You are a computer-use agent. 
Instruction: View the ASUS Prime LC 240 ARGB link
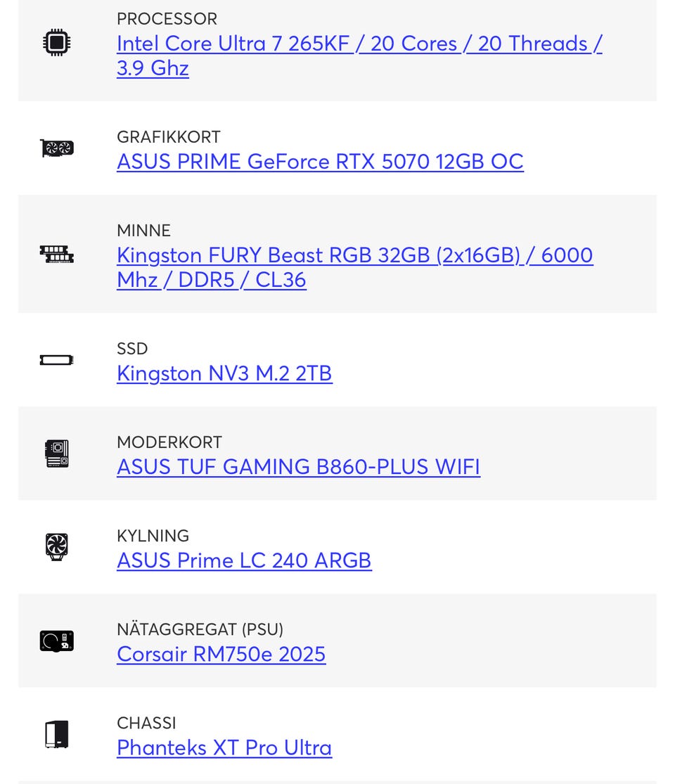click(x=244, y=560)
